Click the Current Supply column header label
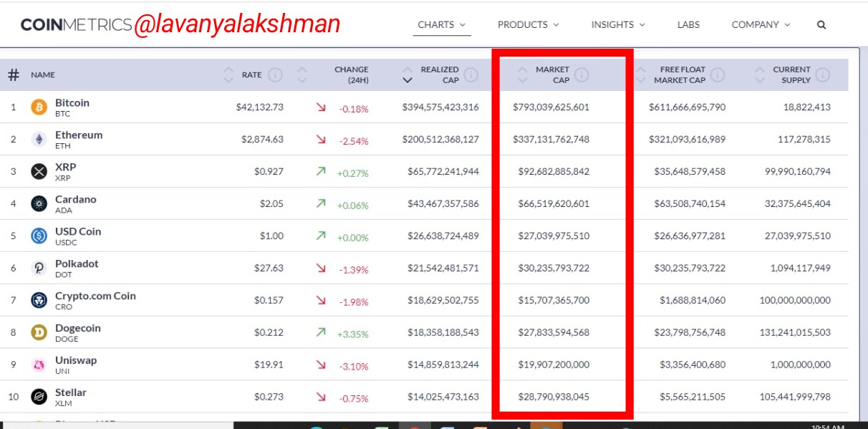This screenshot has height=429, width=868. (791, 74)
